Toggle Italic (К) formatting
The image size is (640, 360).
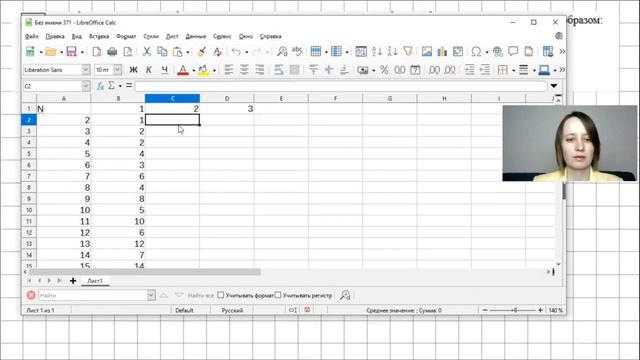[149, 70]
